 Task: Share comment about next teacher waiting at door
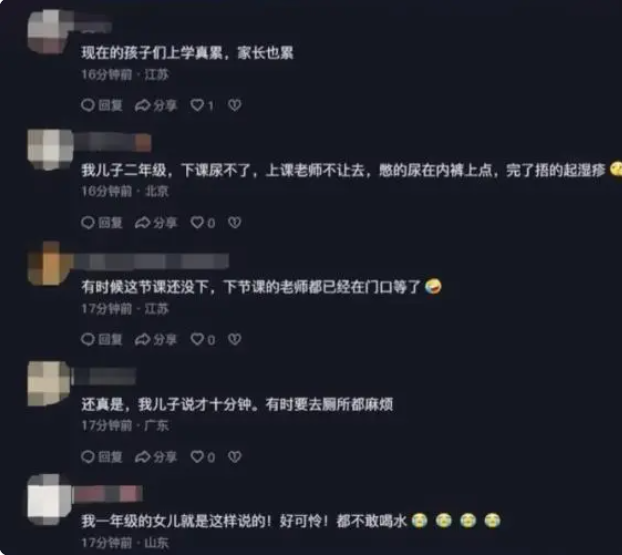click(156, 340)
